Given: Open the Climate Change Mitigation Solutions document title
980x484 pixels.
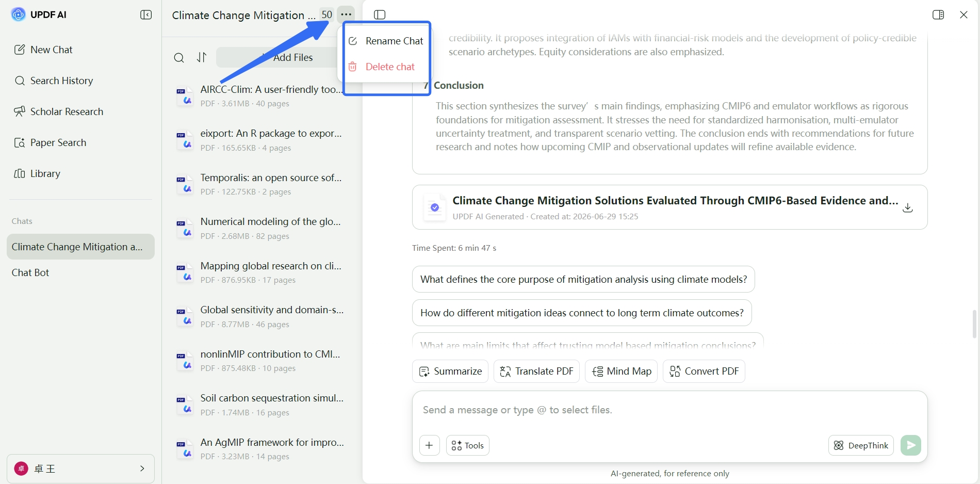Looking at the screenshot, I should (x=675, y=200).
